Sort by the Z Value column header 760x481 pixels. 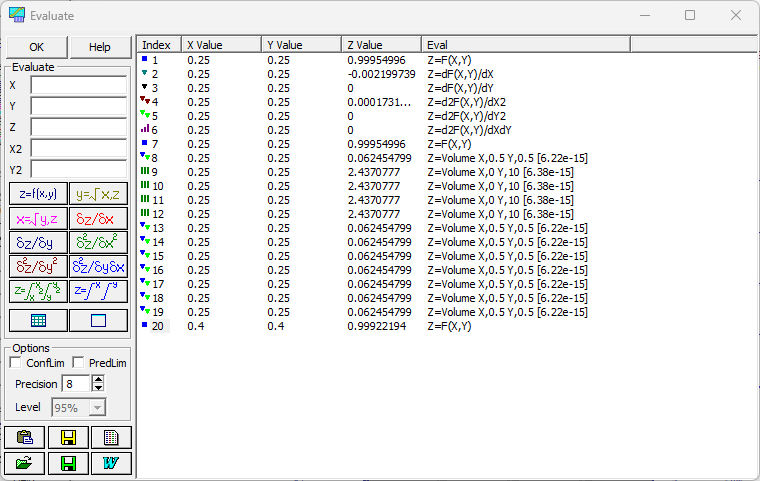(381, 45)
